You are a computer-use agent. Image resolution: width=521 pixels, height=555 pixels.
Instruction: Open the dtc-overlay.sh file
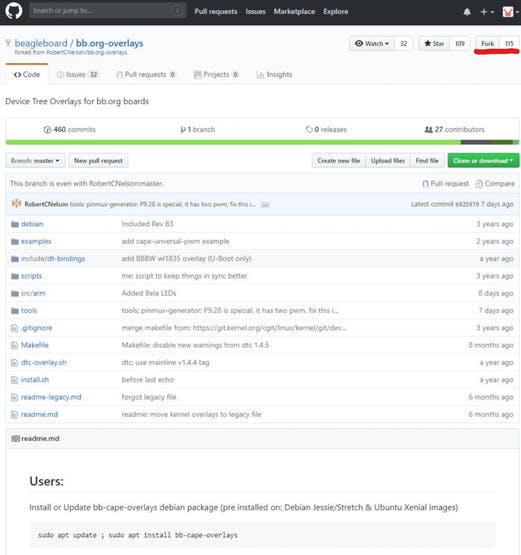44,362
